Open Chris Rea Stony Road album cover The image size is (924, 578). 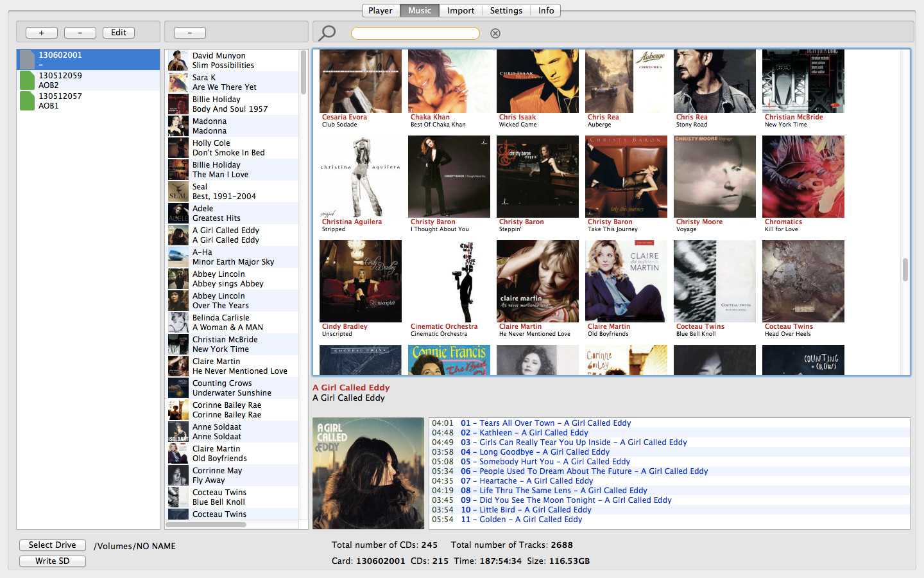[x=715, y=81]
